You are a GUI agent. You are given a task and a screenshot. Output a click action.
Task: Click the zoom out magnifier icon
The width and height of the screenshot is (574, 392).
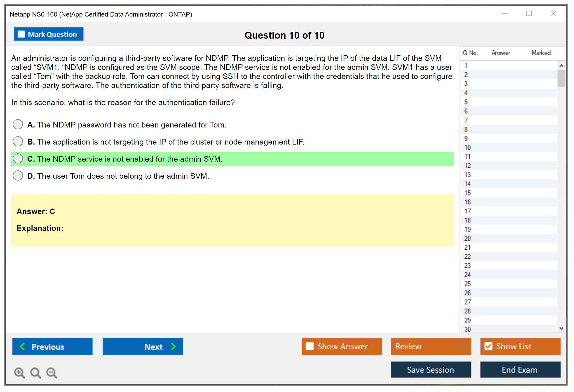pos(52,373)
